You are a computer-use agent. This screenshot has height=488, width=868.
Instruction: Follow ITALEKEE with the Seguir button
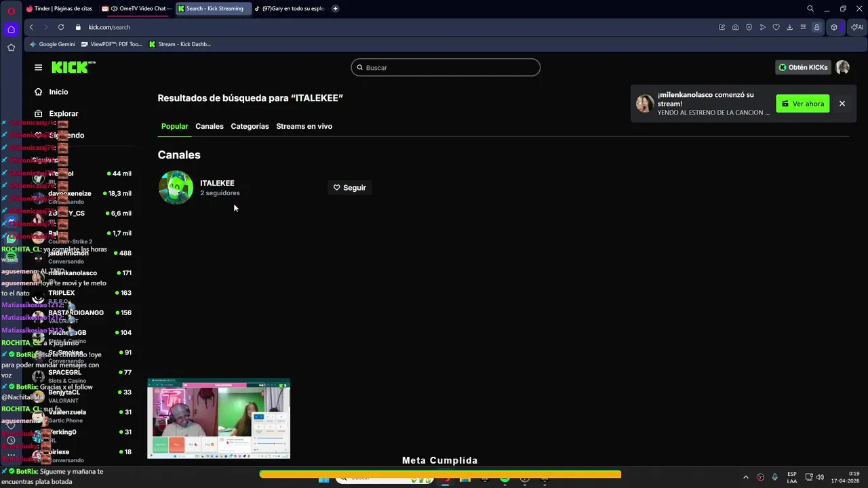(x=349, y=188)
